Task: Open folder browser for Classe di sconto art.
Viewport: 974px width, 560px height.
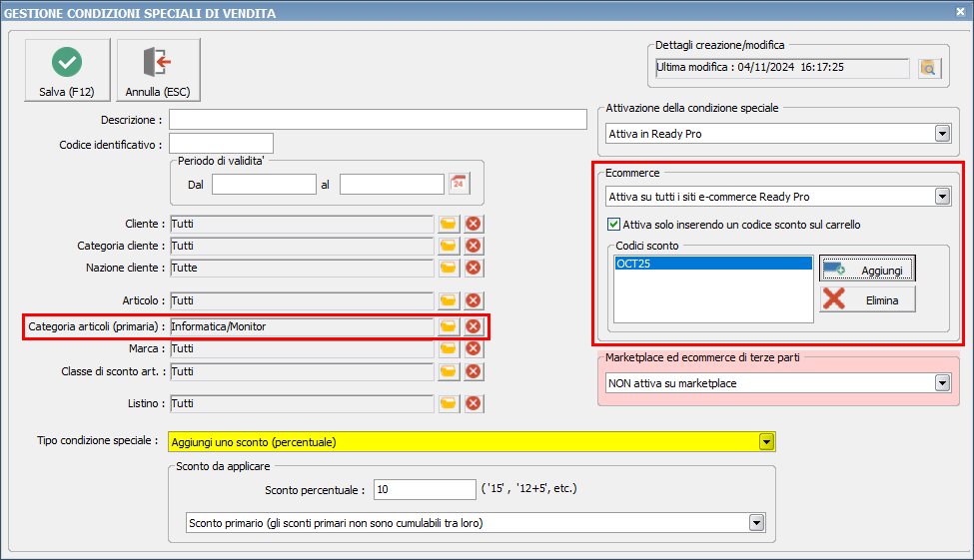Action: pos(448,371)
